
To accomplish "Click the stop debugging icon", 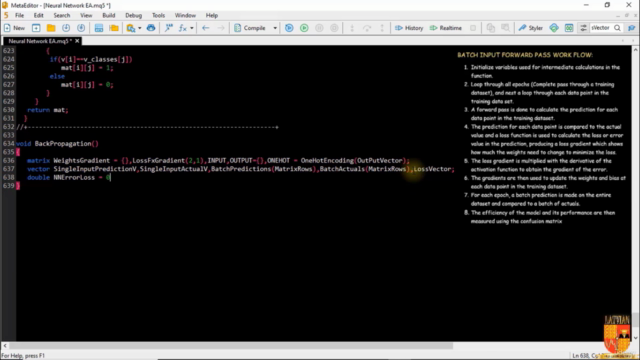I will (334, 28).
